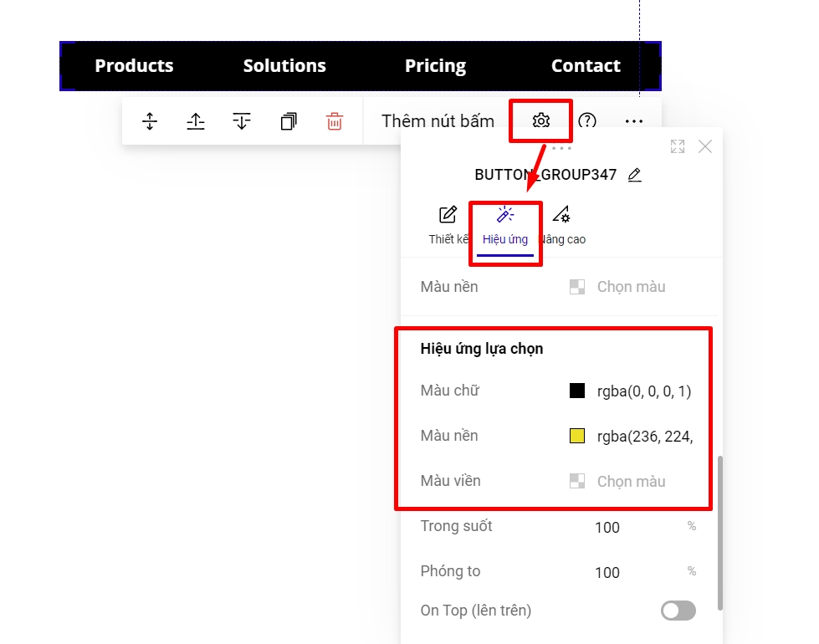Choose a Màu viền border color swatch
This screenshot has width=819, height=644.
pyautogui.click(x=577, y=481)
